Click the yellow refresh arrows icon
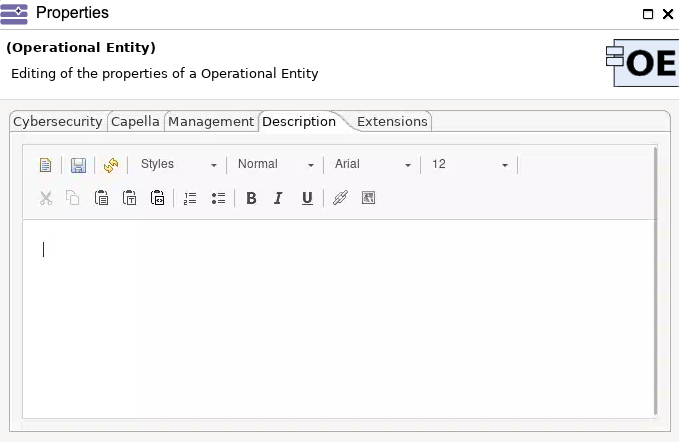Viewport: 679px width, 442px height. coord(111,165)
